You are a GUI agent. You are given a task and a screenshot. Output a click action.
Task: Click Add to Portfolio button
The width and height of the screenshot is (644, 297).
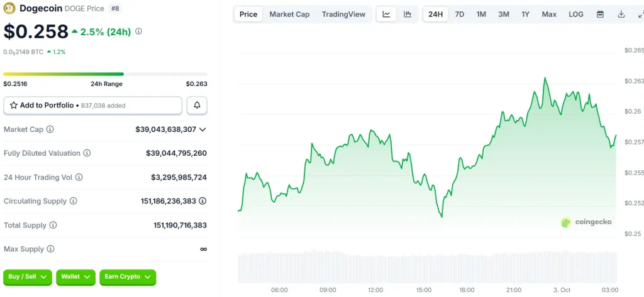click(x=92, y=105)
